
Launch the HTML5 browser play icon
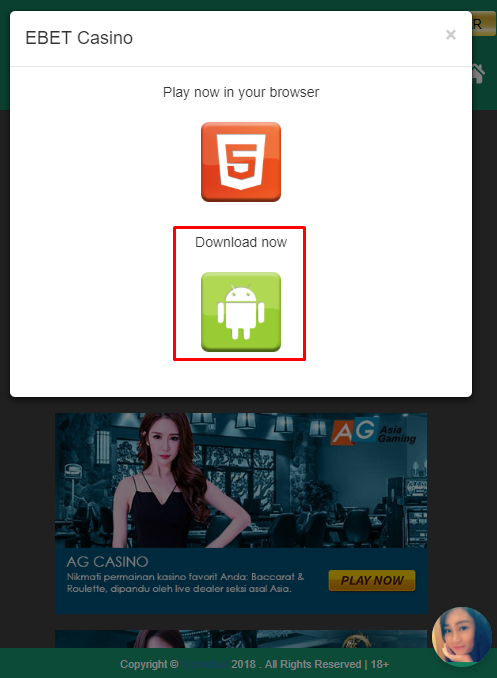click(x=241, y=162)
